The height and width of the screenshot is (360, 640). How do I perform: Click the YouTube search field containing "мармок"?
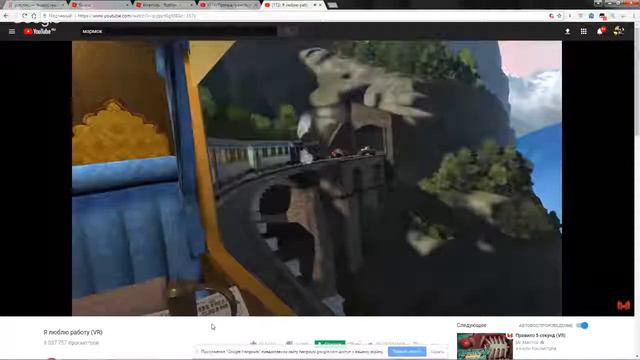(x=178, y=31)
